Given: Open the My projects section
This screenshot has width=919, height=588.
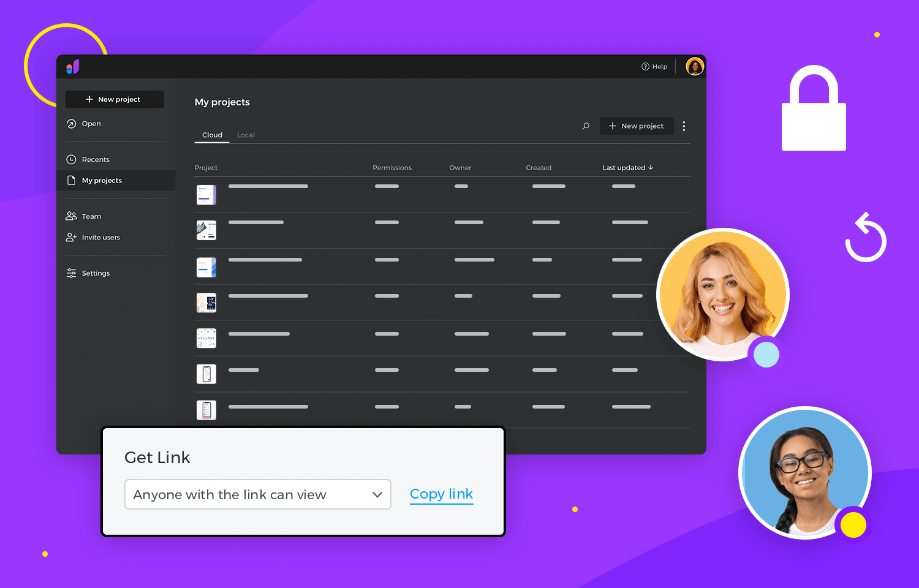Looking at the screenshot, I should point(102,180).
